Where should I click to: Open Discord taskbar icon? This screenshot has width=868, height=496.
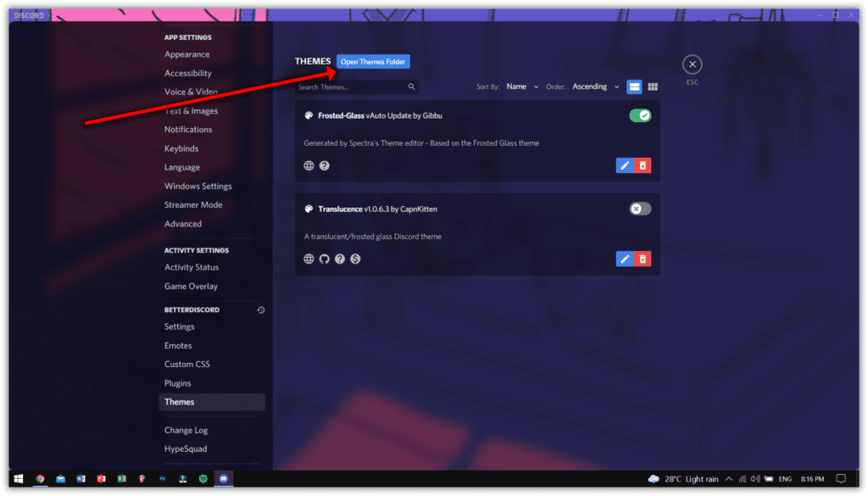[x=224, y=479]
